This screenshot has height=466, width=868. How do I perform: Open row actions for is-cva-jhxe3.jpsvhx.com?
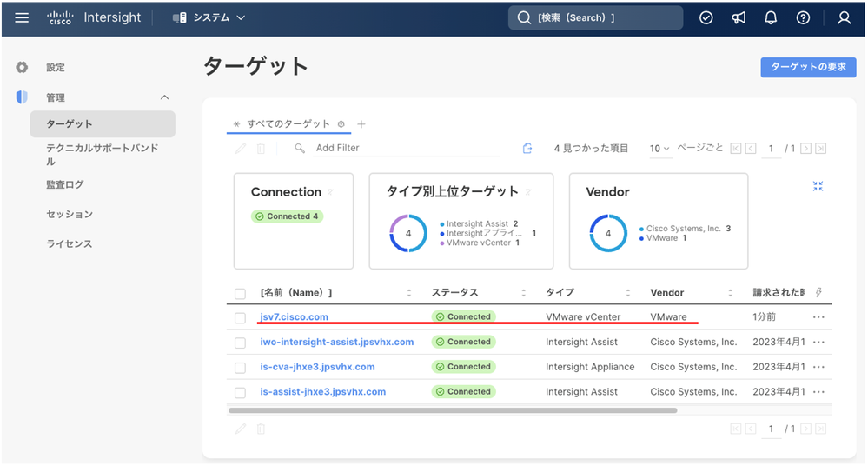point(818,367)
